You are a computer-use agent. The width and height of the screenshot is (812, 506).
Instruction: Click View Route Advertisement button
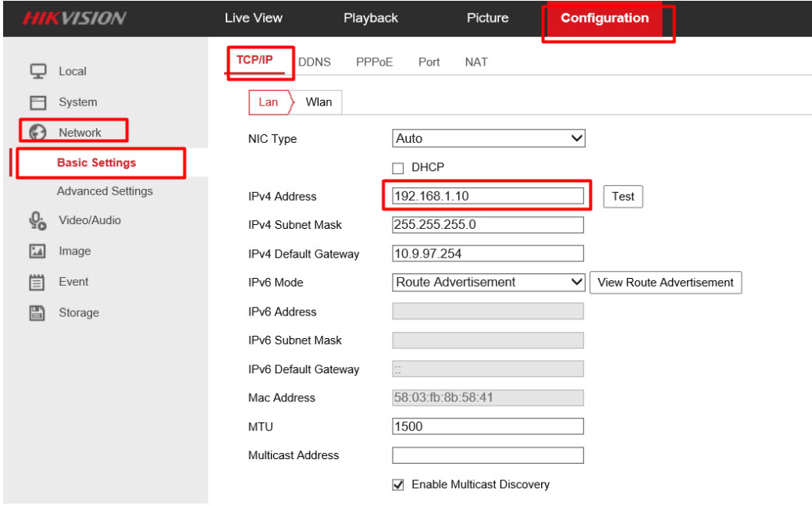[665, 283]
